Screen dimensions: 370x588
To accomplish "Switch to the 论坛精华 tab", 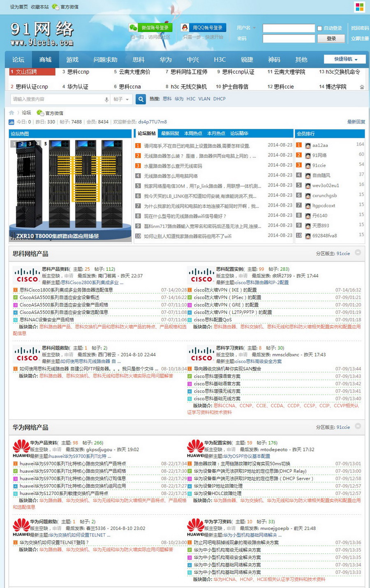I will pos(239,133).
